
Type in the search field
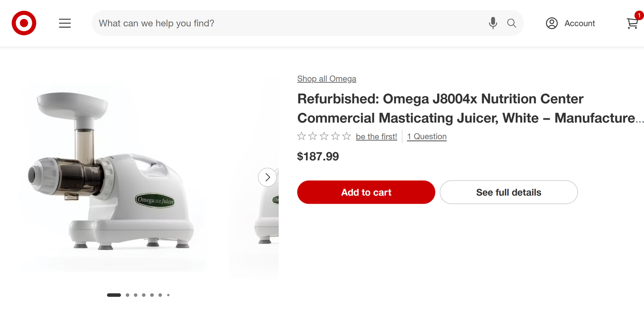tap(282, 23)
